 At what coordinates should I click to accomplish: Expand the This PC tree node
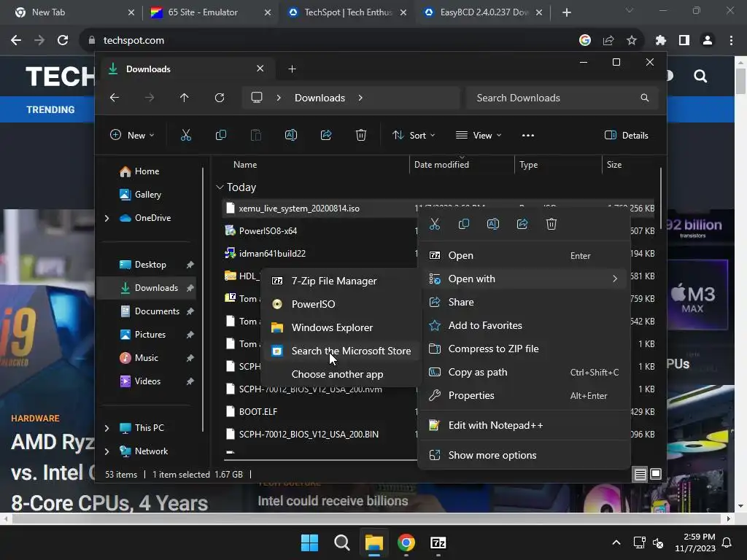[107, 428]
